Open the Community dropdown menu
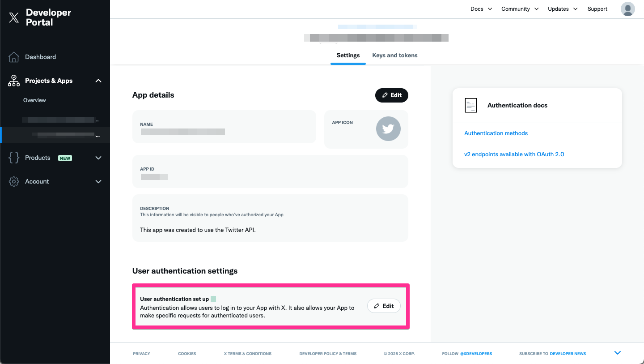Screen dimensions: 644x364 520,9
